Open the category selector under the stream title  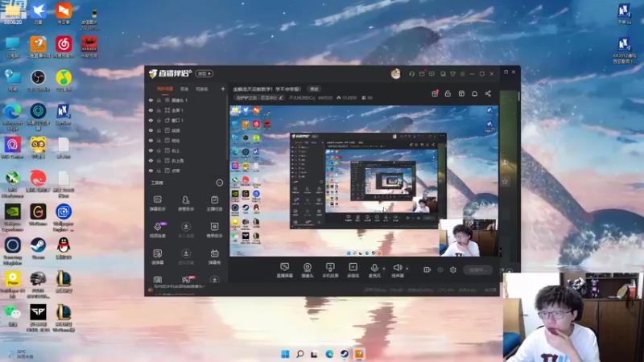259,97
